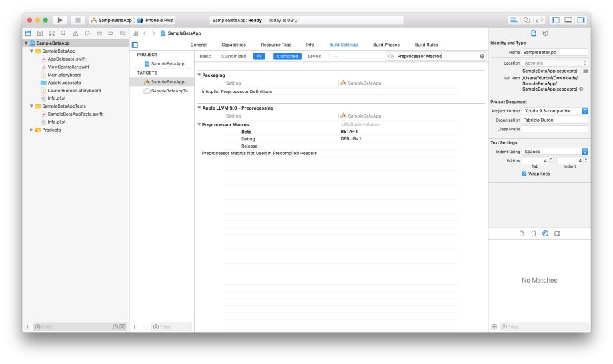Show the Object library
Image resolution: width=613 pixels, height=364 pixels.
(545, 233)
